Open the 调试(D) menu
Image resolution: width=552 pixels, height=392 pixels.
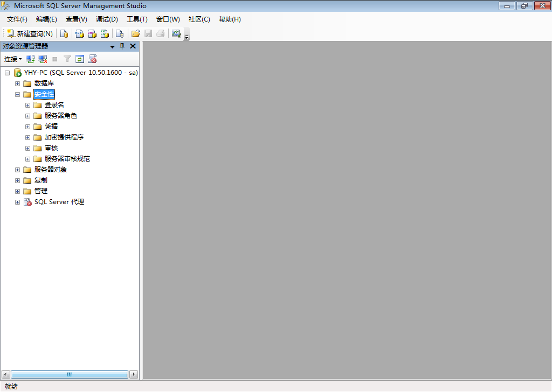point(107,19)
